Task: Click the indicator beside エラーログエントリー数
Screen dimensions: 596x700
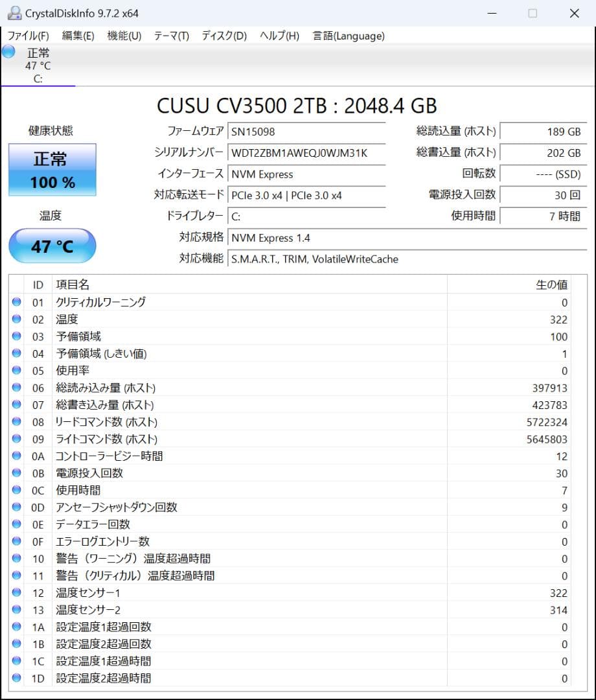Action: [16, 542]
